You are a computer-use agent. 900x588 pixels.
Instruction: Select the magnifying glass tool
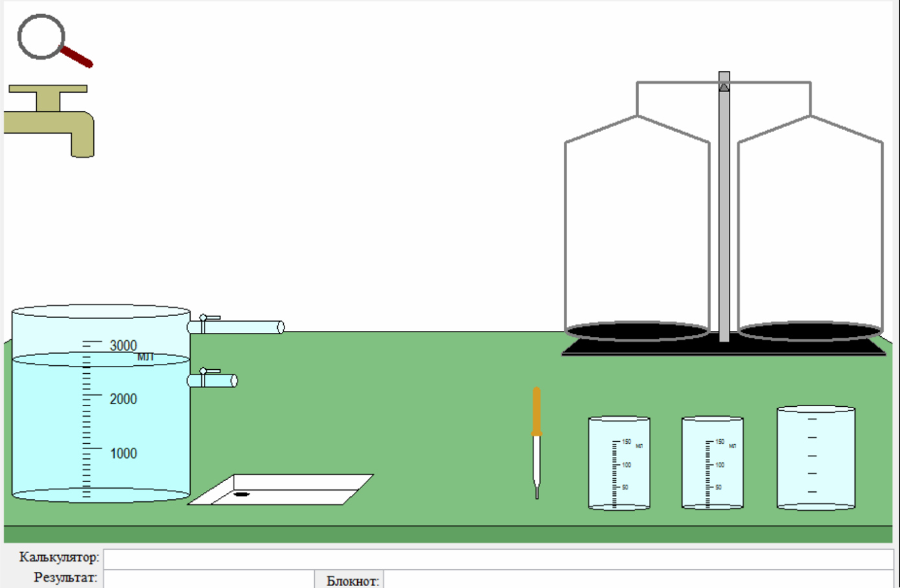54,41
